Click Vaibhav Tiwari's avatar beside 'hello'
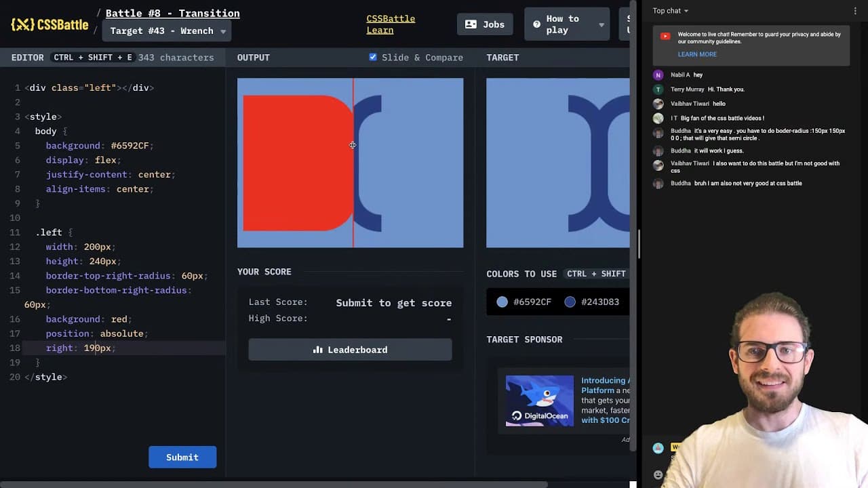Screen dimensions: 868x488 click(658, 104)
